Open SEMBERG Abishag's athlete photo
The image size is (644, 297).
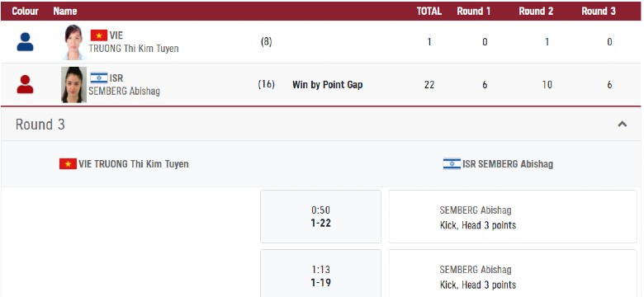tap(74, 84)
